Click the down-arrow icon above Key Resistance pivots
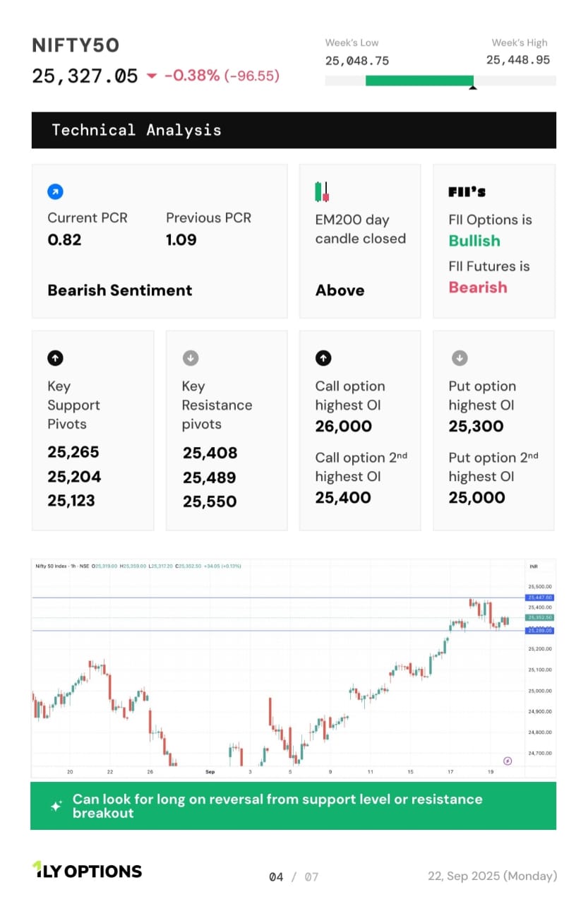The image size is (588, 904). (190, 359)
